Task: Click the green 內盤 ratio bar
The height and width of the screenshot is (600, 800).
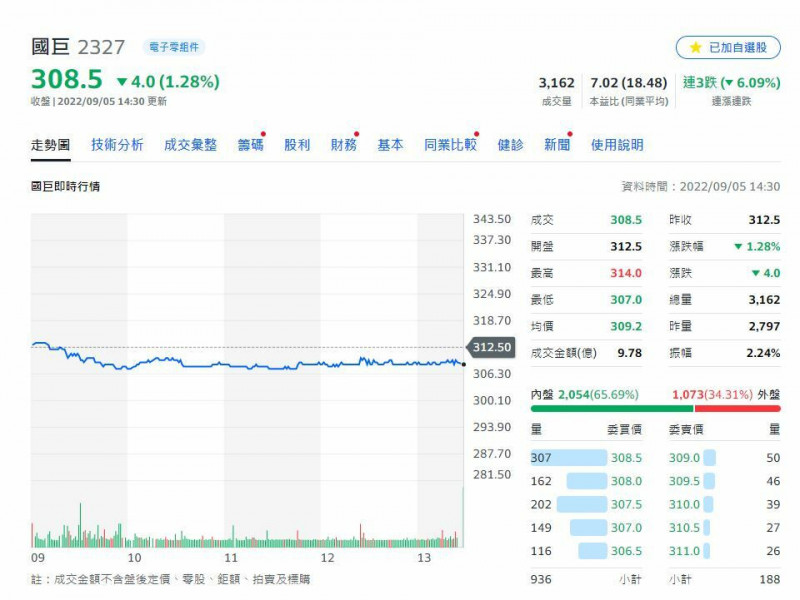Action: coord(611,408)
